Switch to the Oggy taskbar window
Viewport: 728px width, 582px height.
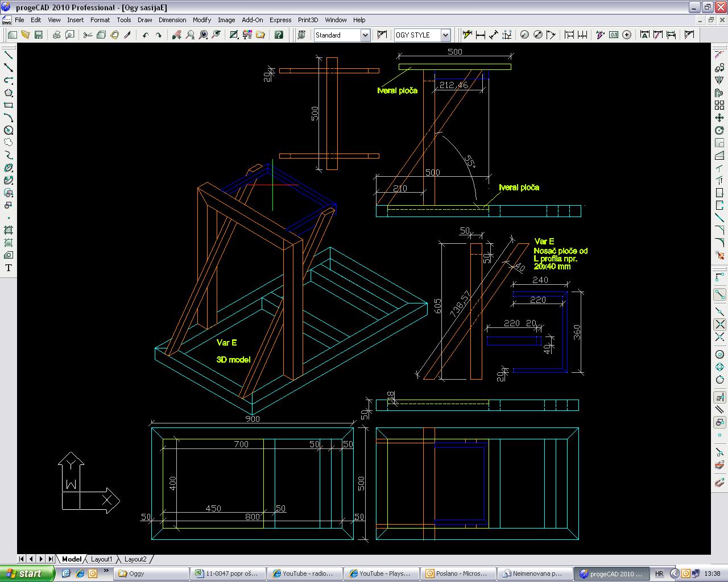pos(151,573)
